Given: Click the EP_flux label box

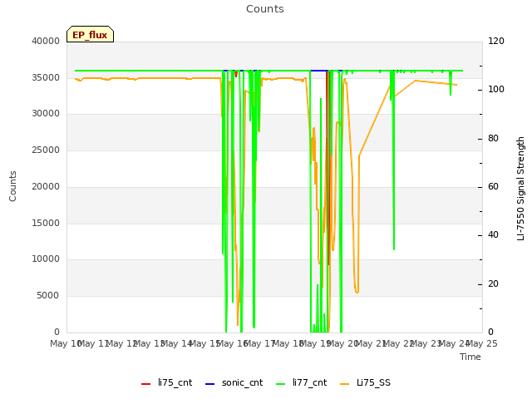Looking at the screenshot, I should (x=90, y=34).
